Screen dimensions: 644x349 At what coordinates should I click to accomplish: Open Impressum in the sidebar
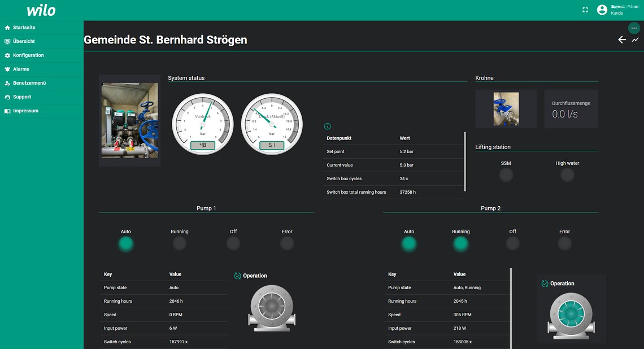point(25,111)
